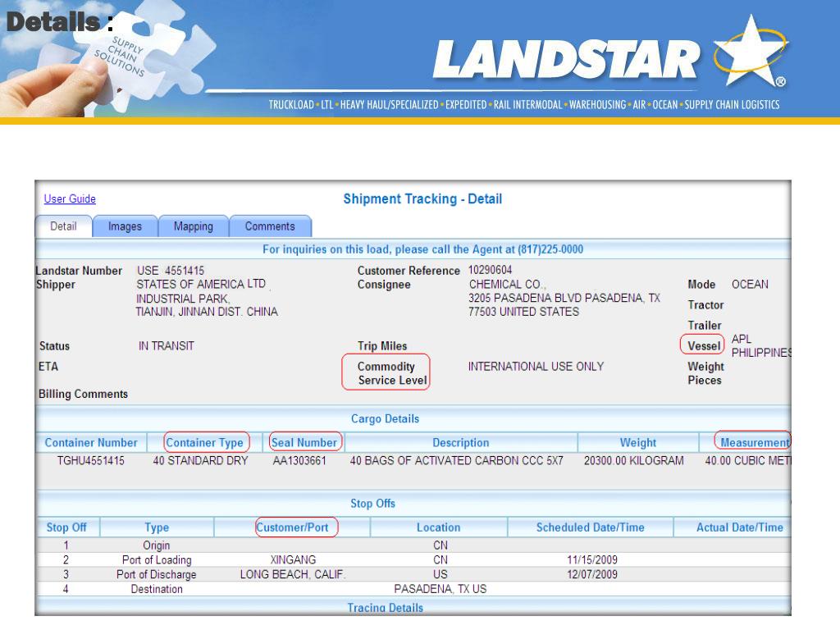Click Customer Reference value 10290604
Screen dimensions: 840x630
pyautogui.click(x=491, y=270)
